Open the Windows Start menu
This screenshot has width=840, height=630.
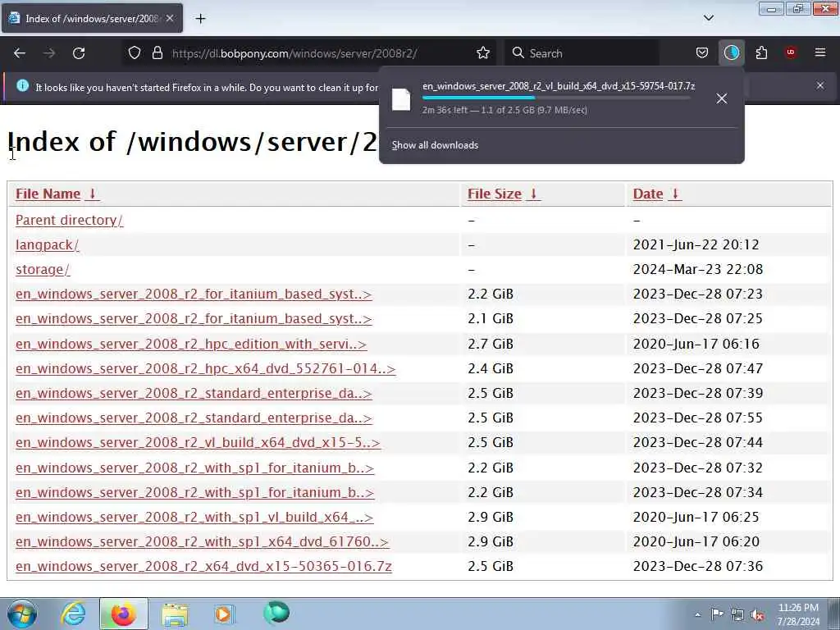[x=22, y=614]
